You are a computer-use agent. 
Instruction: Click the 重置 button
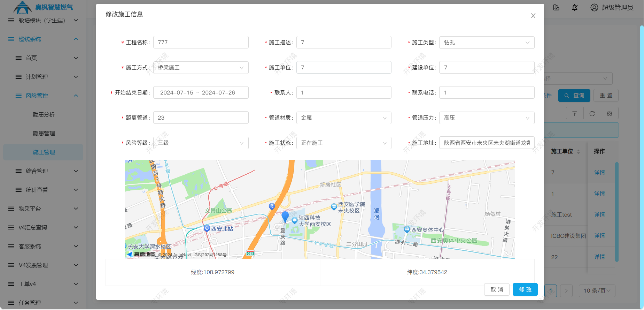click(606, 96)
